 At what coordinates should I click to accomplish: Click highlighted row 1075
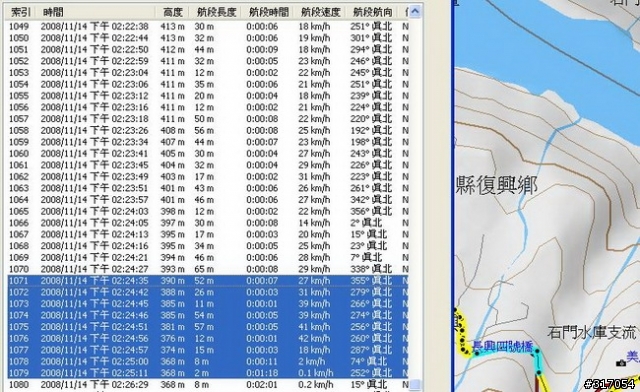pyautogui.click(x=208, y=327)
